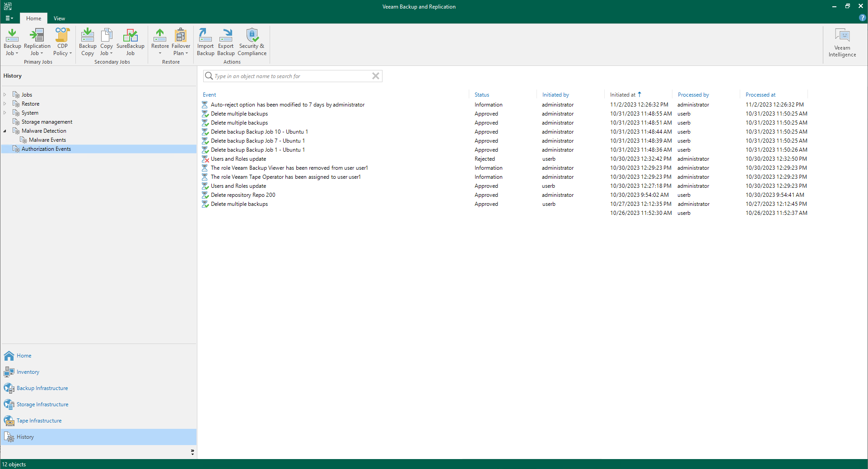Image resolution: width=868 pixels, height=469 pixels.
Task: Click the 12 objects status bar text
Action: pos(14,464)
